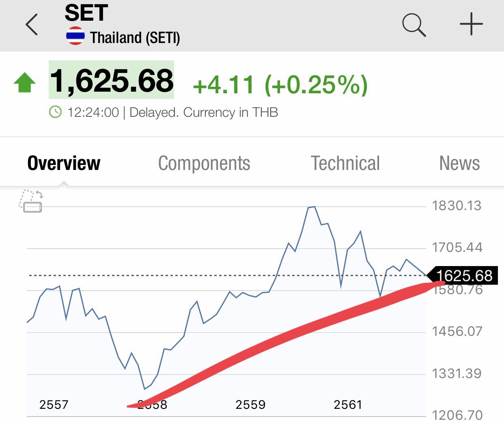Select the Overview tab
This screenshot has width=504, height=421.
click(x=64, y=163)
